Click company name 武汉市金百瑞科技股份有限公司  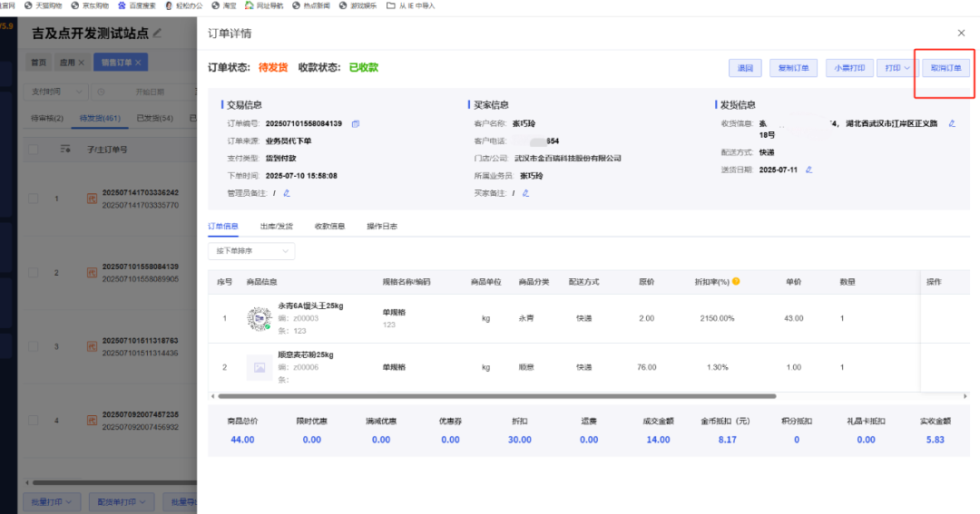567,158
